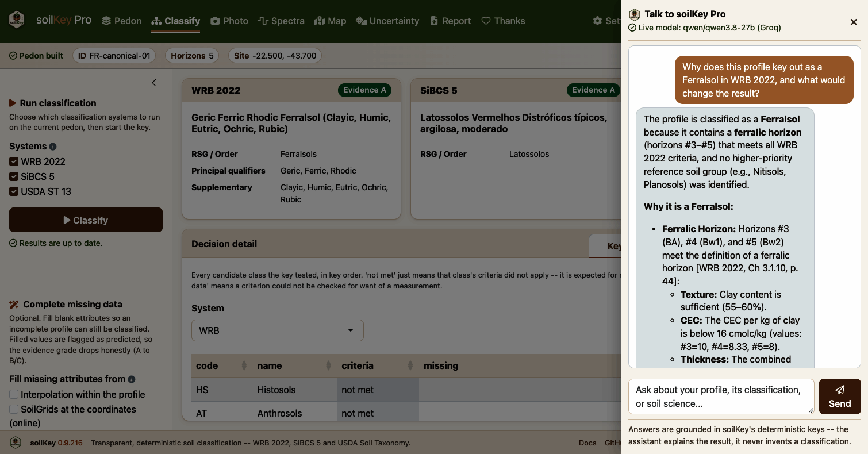Toggle the SiBCS 5 checkbox

pyautogui.click(x=14, y=176)
